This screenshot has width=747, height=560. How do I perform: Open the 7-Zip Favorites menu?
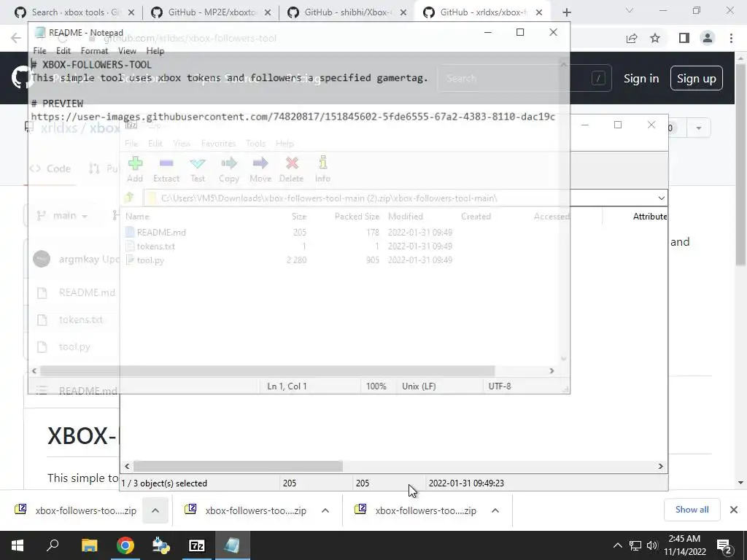tap(219, 144)
